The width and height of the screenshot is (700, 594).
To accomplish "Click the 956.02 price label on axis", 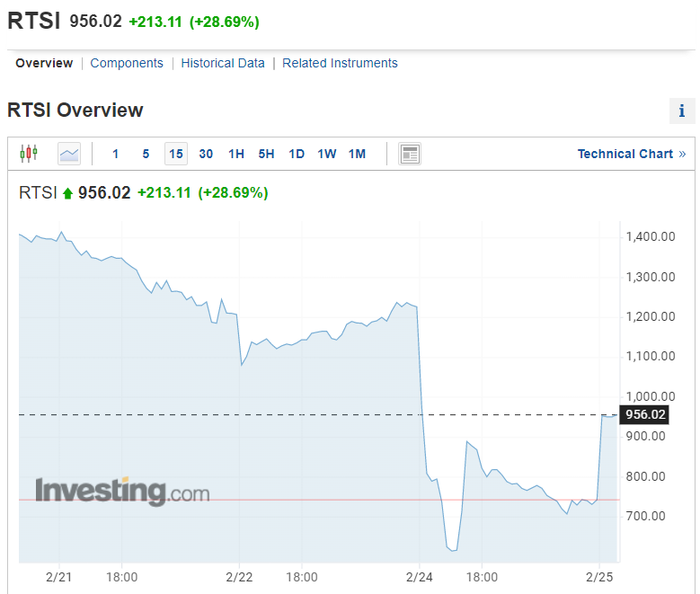I will click(x=646, y=414).
